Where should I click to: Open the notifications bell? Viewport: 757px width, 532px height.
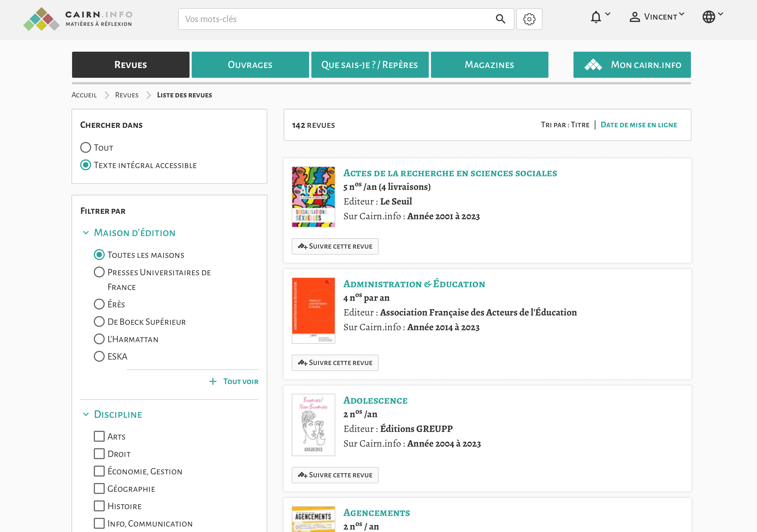(x=596, y=17)
